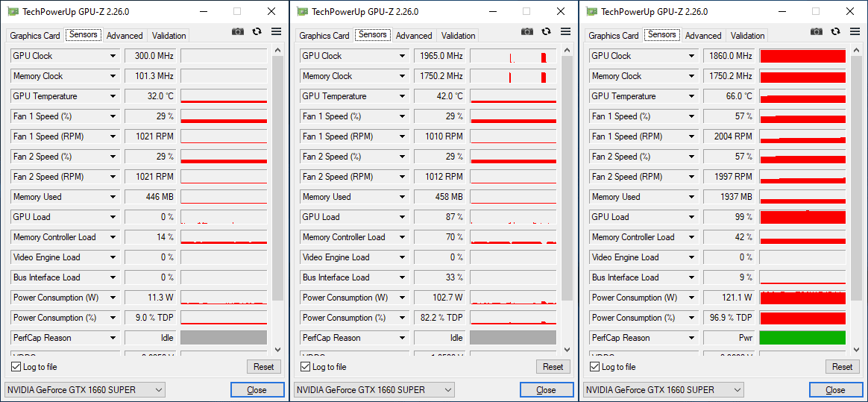The width and height of the screenshot is (868, 402).
Task: Open the GPU selector combo box in middle window
Action: pyautogui.click(x=375, y=390)
